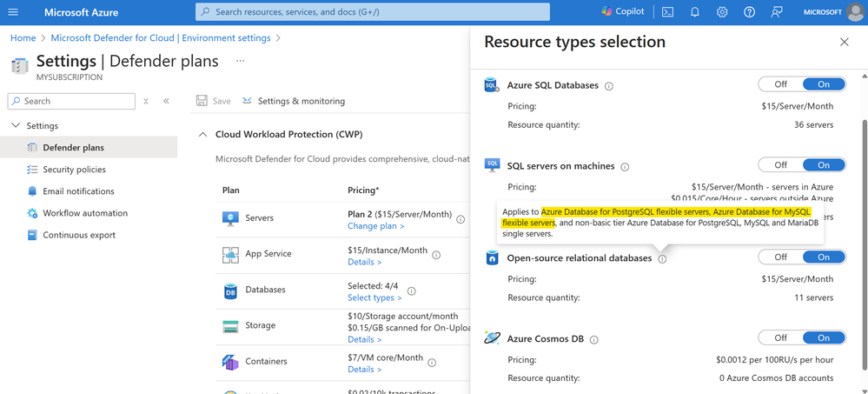Click the info icon in the App Service row
This screenshot has height=394, width=868.
click(x=436, y=255)
